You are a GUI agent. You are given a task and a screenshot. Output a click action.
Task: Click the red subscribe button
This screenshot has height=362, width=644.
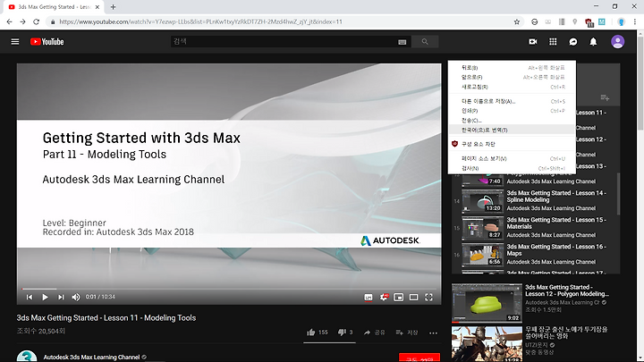[419, 358]
